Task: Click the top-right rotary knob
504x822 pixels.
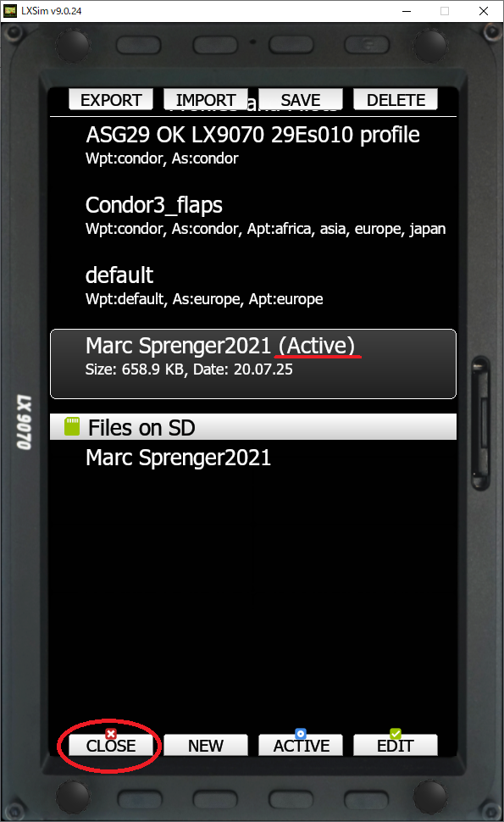Action: click(430, 45)
